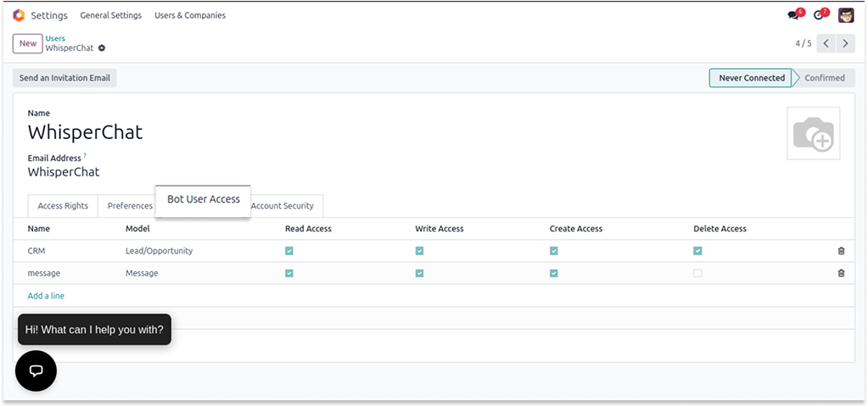Screen dimensions: 868x407
Task: Open the General Settings menu
Action: coord(110,15)
